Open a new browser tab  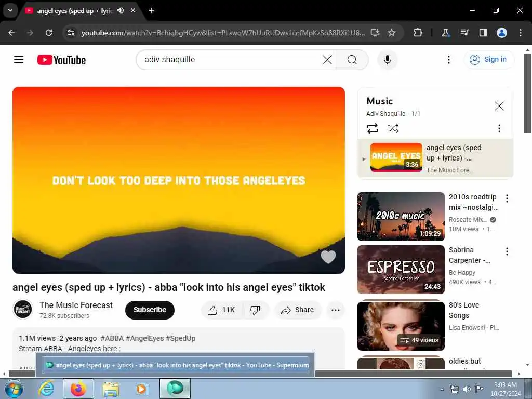click(x=152, y=10)
